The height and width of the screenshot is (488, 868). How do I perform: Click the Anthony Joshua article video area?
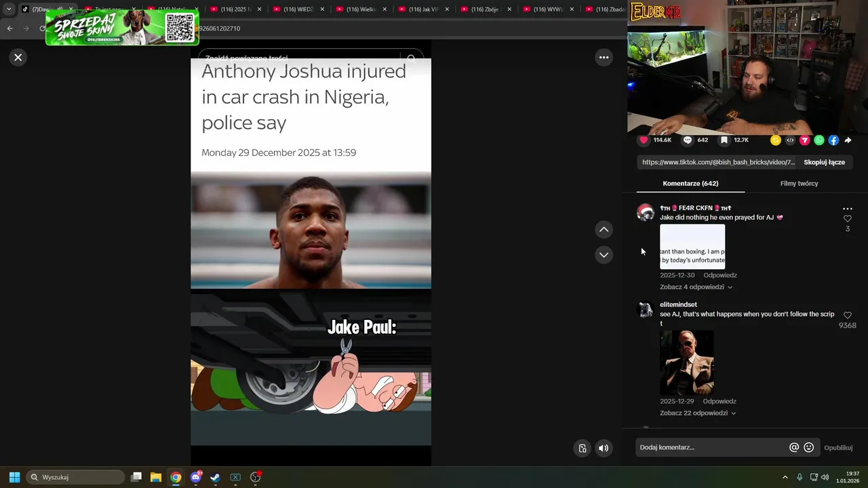[311, 252]
